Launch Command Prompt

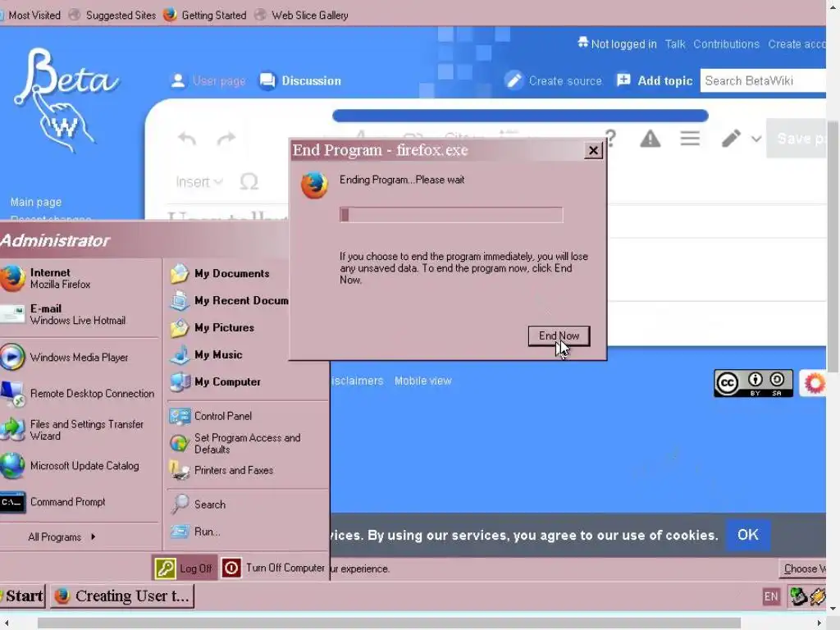coord(53,502)
